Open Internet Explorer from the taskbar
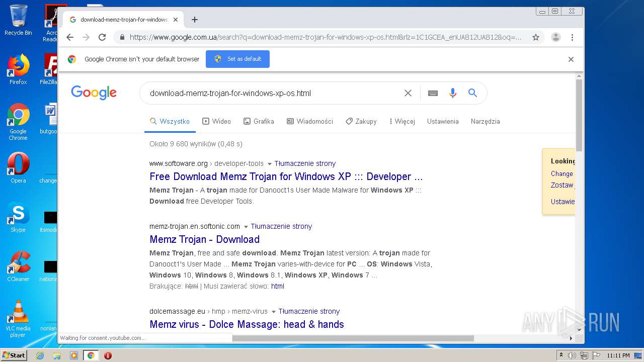The height and width of the screenshot is (362, 644). (x=40, y=355)
